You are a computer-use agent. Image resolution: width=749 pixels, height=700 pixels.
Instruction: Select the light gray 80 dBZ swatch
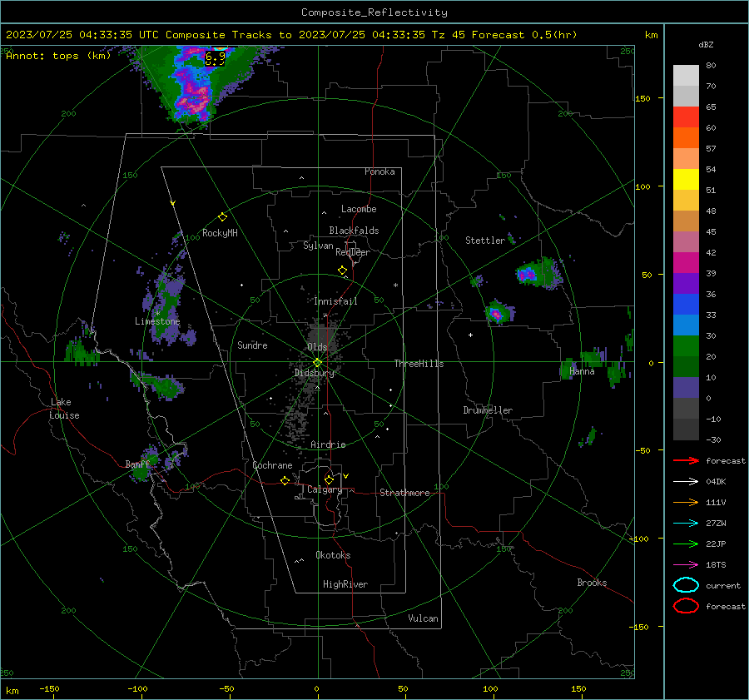coord(686,75)
